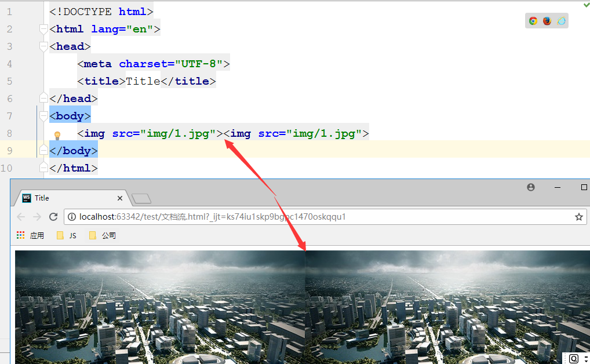The width and height of the screenshot is (590, 364).
Task: Click the green inspection checkmark indicator
Action: pos(587,5)
